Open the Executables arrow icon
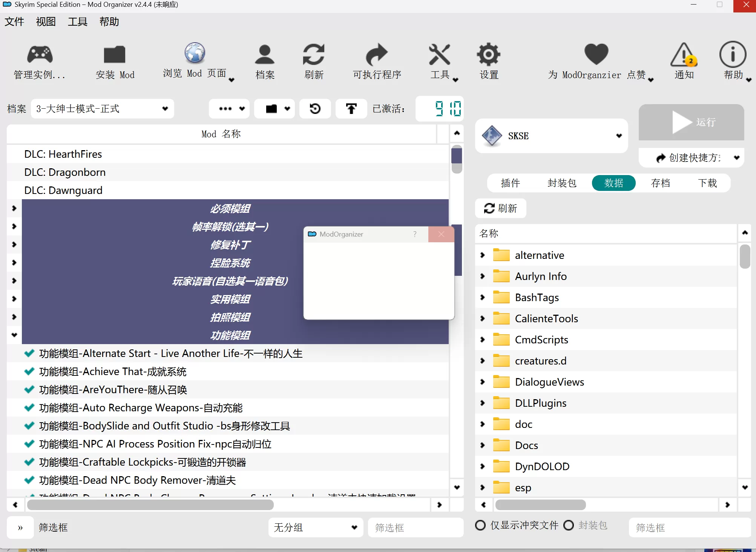 click(x=377, y=55)
